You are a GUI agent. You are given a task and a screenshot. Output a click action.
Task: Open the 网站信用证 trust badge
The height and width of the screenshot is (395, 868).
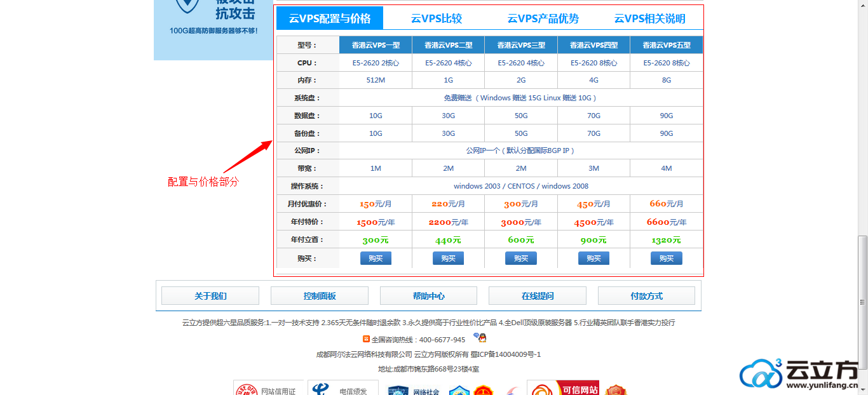pos(268,389)
